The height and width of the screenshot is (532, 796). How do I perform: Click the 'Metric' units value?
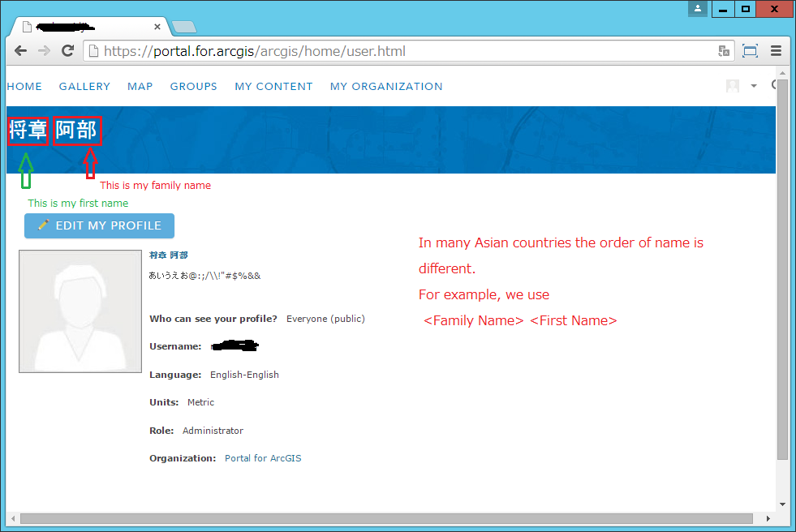200,403
